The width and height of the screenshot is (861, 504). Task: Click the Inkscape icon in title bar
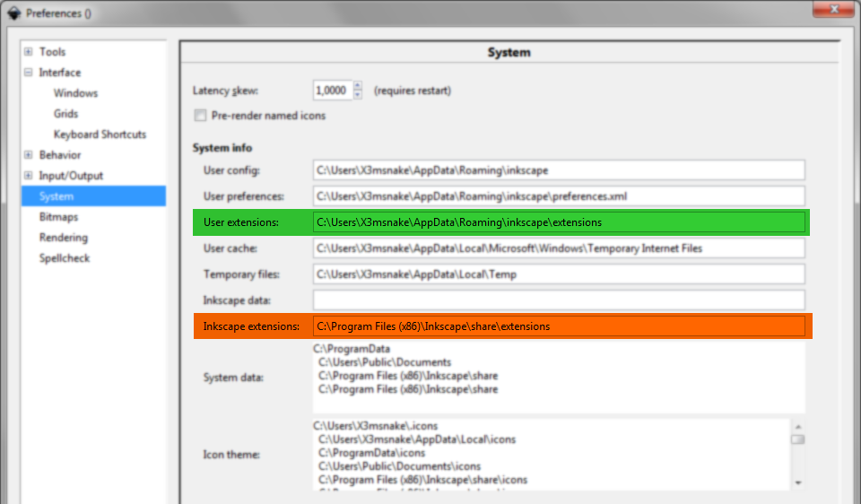coord(13,13)
